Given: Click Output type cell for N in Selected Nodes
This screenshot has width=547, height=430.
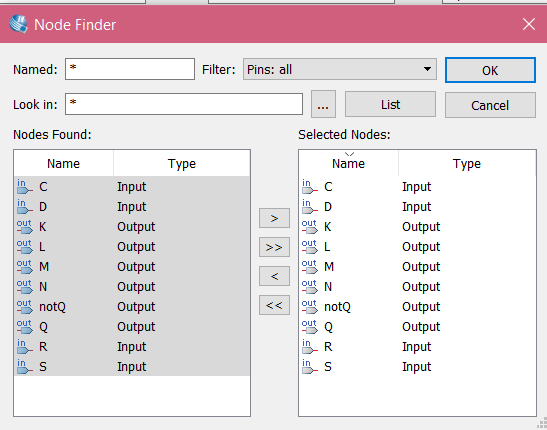Looking at the screenshot, I should (x=421, y=287).
